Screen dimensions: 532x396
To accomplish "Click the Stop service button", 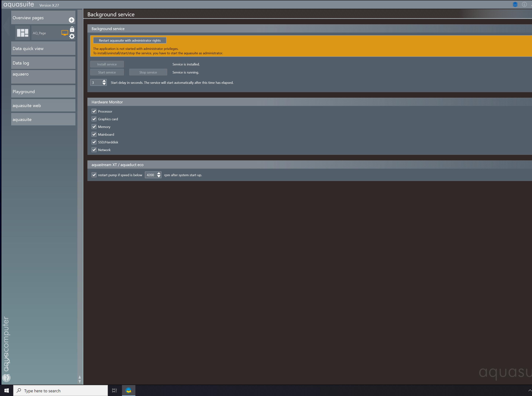I will 148,72.
